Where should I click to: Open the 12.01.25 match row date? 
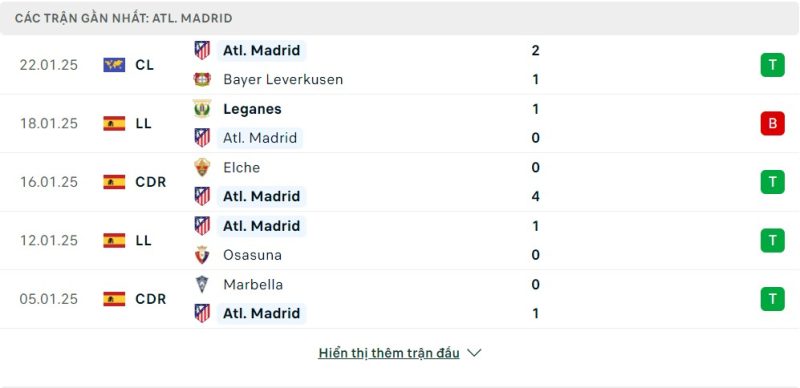pyautogui.click(x=49, y=240)
